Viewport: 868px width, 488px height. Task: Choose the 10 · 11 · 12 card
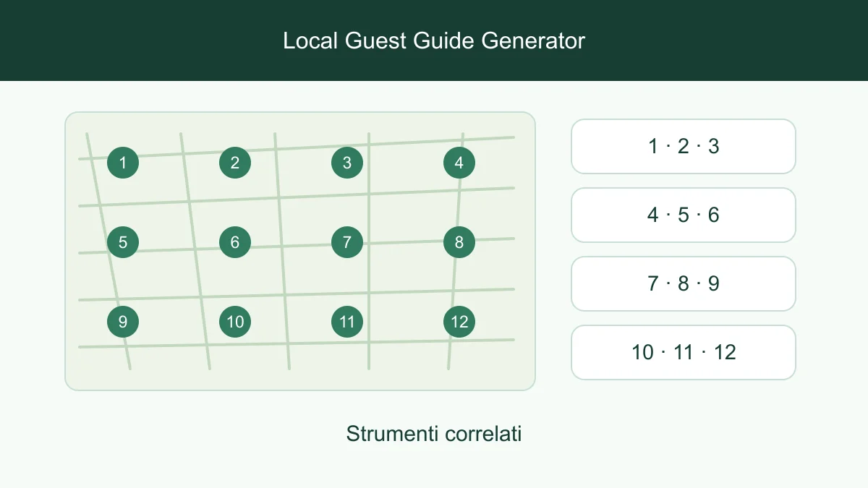point(684,353)
